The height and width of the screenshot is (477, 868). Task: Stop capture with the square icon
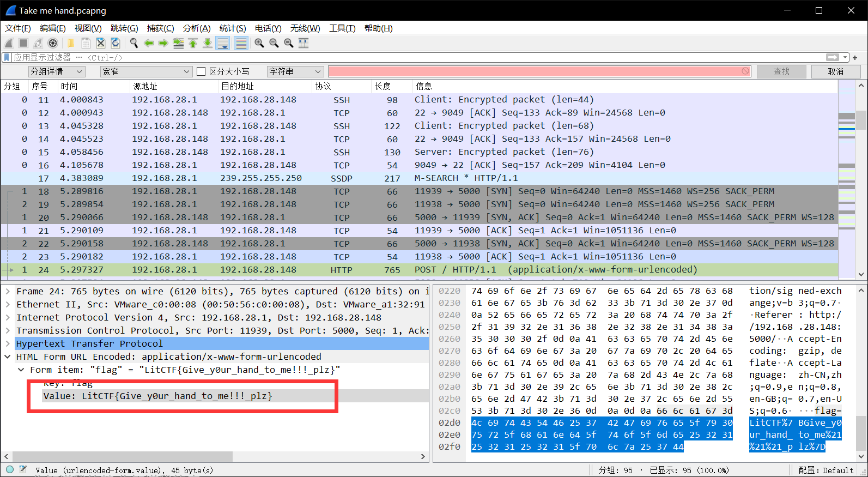(23, 43)
